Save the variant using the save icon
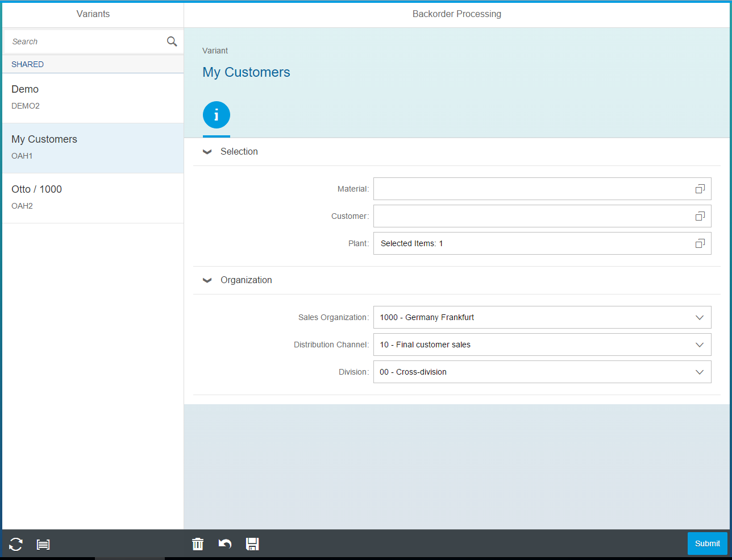 (x=252, y=544)
